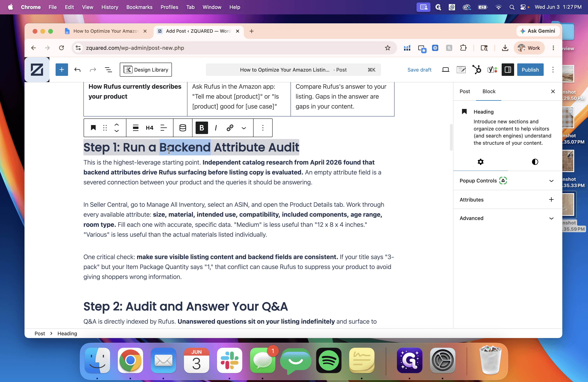Image resolution: width=588 pixels, height=382 pixels.
Task: Click the database dynamic content icon
Action: 183,128
